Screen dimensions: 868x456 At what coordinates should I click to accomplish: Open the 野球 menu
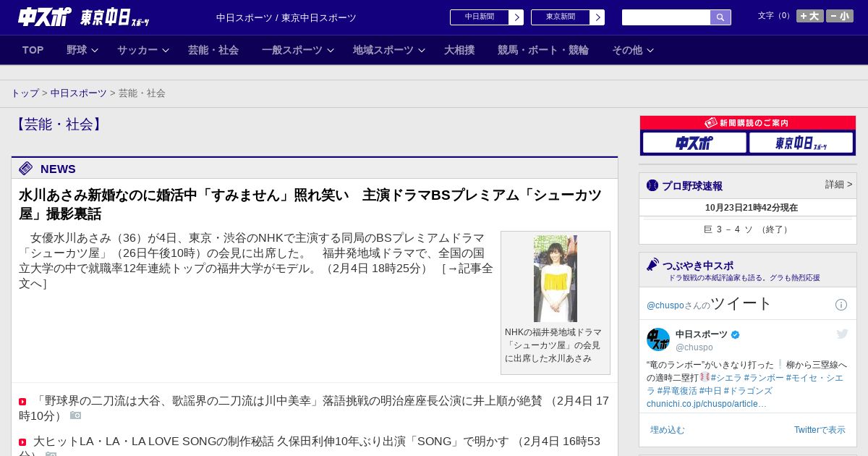(77, 50)
